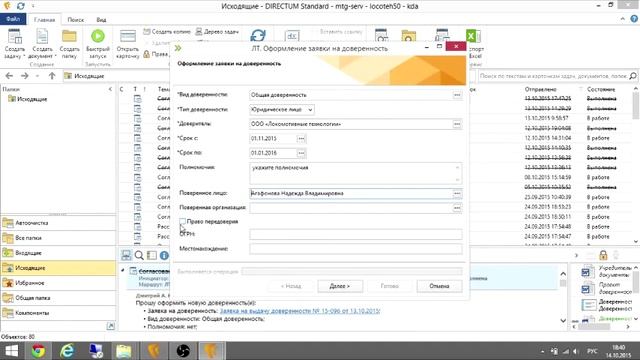The height and width of the screenshot is (360, 640).
Task: Click the preview pane magnifier icon
Action: pyautogui.click(x=139, y=256)
